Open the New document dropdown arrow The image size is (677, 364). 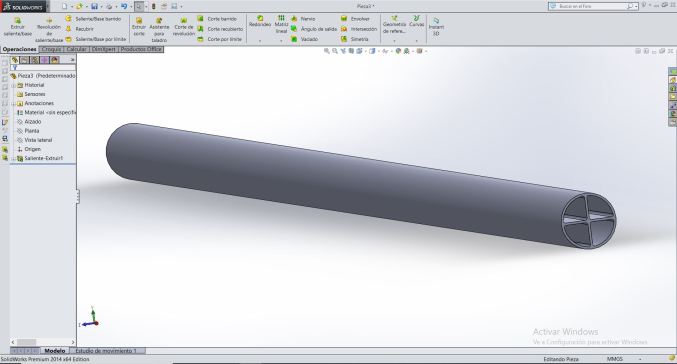click(72, 7)
